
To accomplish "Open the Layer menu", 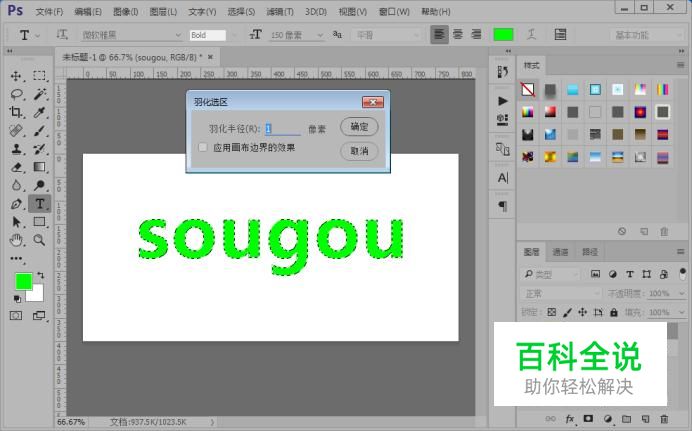I will pos(163,11).
